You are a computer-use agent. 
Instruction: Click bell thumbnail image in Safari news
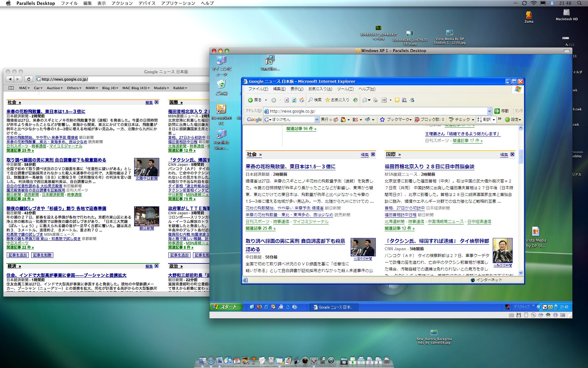pos(146,216)
